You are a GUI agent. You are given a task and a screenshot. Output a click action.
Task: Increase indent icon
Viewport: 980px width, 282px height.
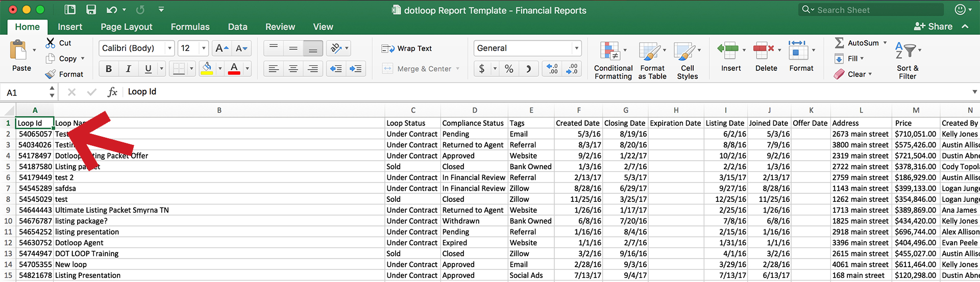(x=356, y=68)
